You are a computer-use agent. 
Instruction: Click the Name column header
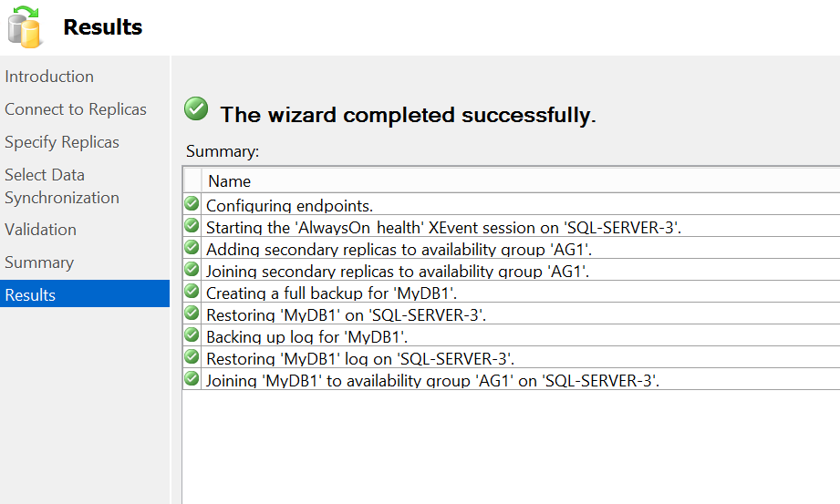230,181
